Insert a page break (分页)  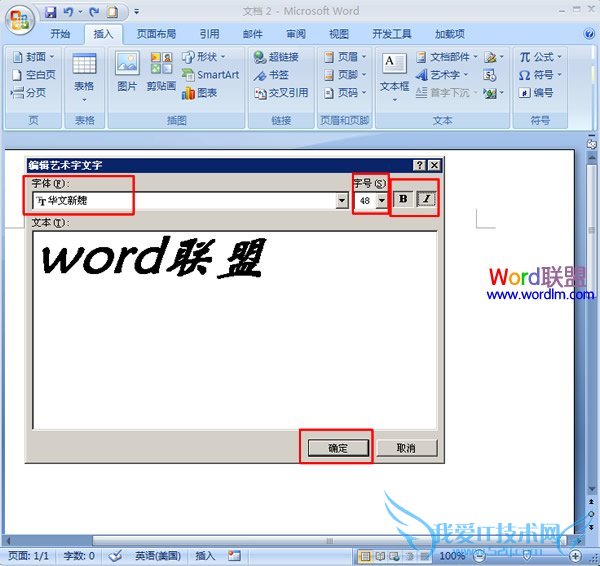click(29, 93)
